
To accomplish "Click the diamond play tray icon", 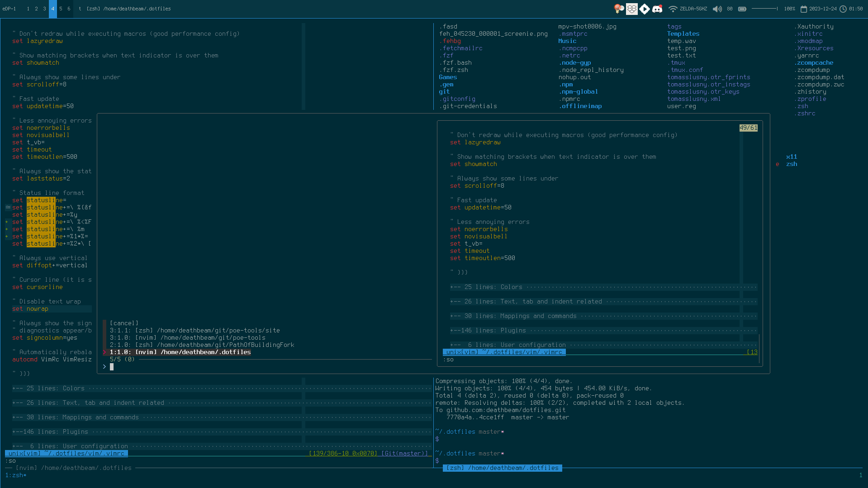I will point(645,9).
